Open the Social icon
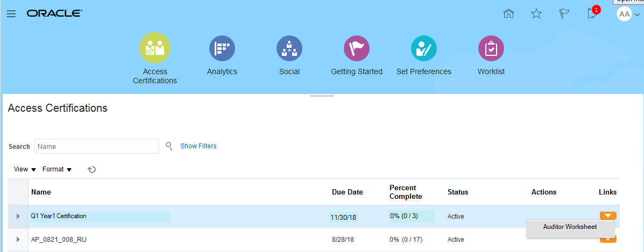Image resolution: width=644 pixels, height=252 pixels. 289,48
